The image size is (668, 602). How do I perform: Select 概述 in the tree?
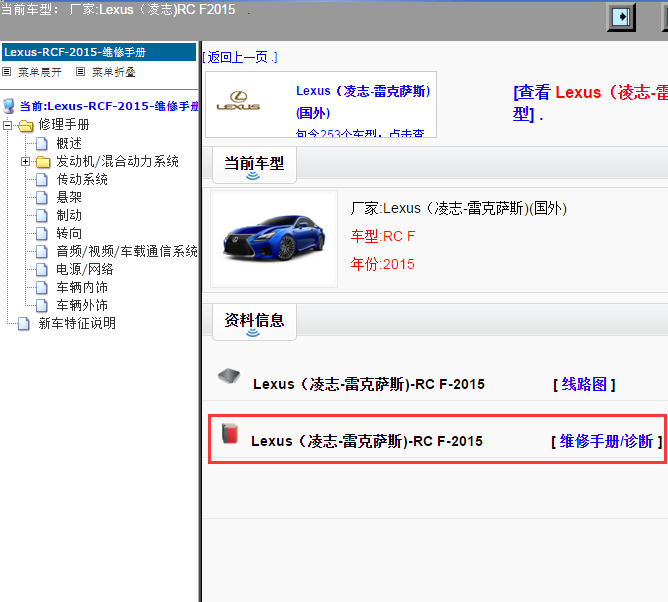click(69, 143)
